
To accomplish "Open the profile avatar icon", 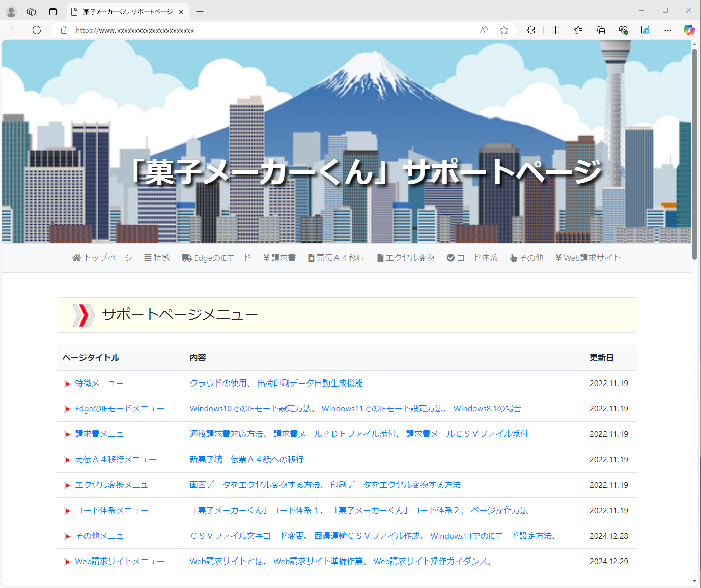I will pyautogui.click(x=11, y=11).
